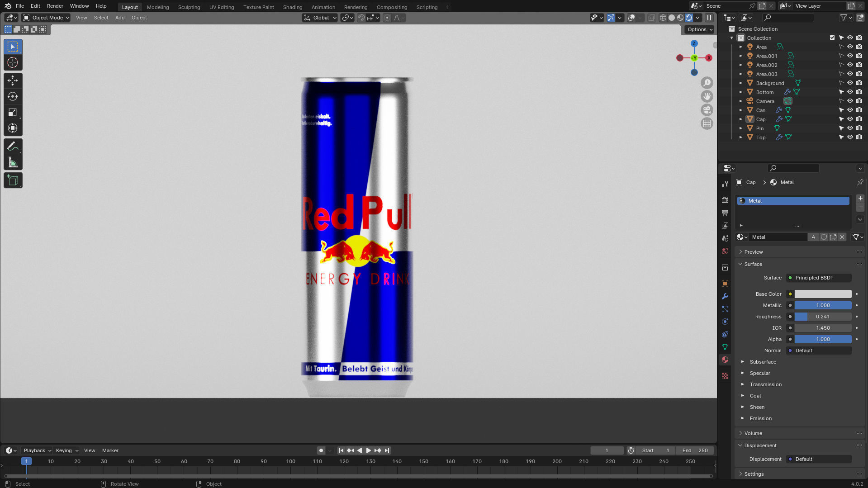Select the Transform tool
Screen dimensions: 868x488
tap(13, 128)
